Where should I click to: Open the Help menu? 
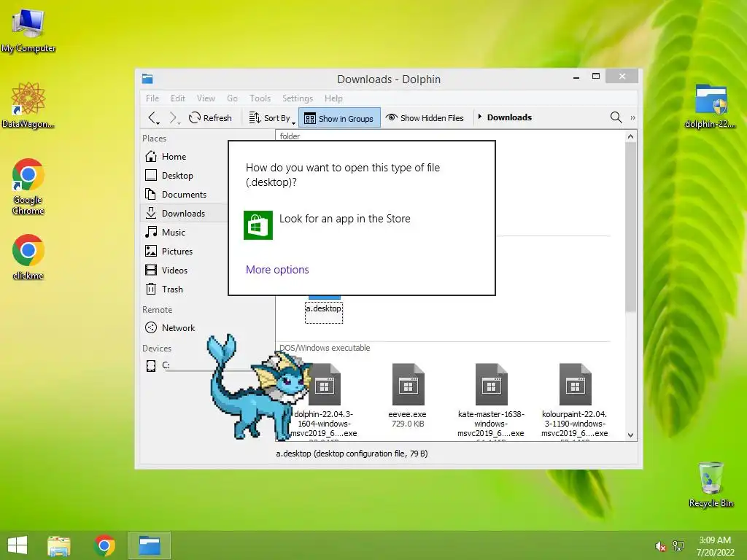pos(333,98)
